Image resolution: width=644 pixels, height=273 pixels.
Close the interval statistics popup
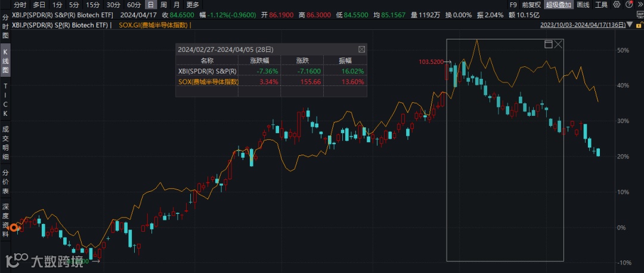tap(361, 50)
